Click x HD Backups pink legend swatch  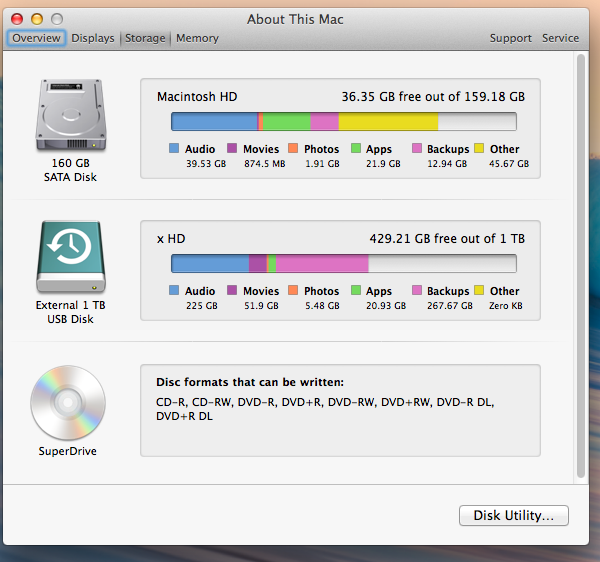tap(417, 290)
